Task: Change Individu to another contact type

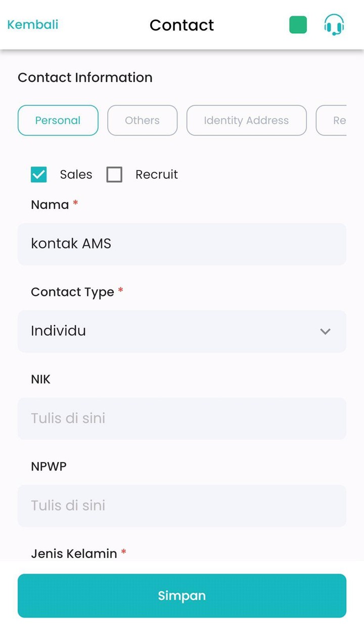Action: [182, 331]
